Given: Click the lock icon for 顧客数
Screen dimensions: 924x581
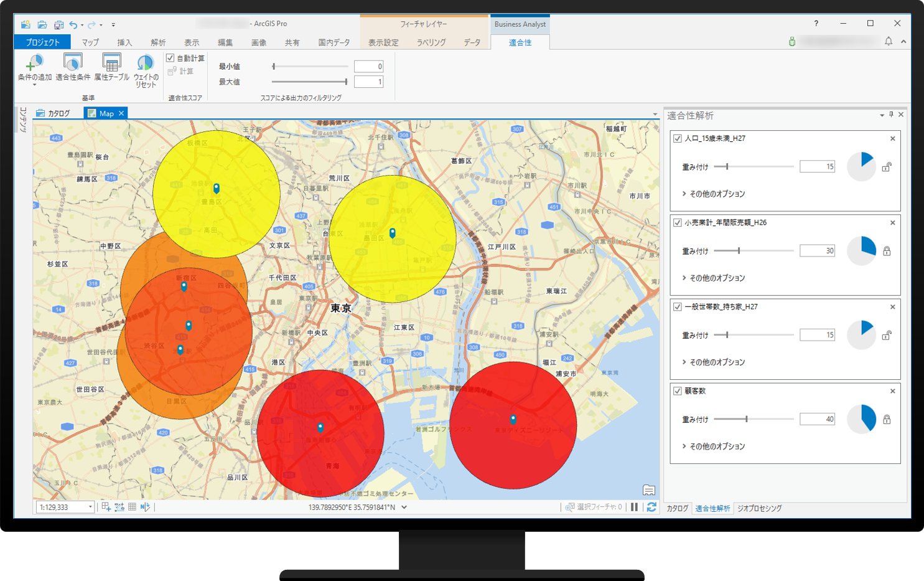Looking at the screenshot, I should click(887, 419).
